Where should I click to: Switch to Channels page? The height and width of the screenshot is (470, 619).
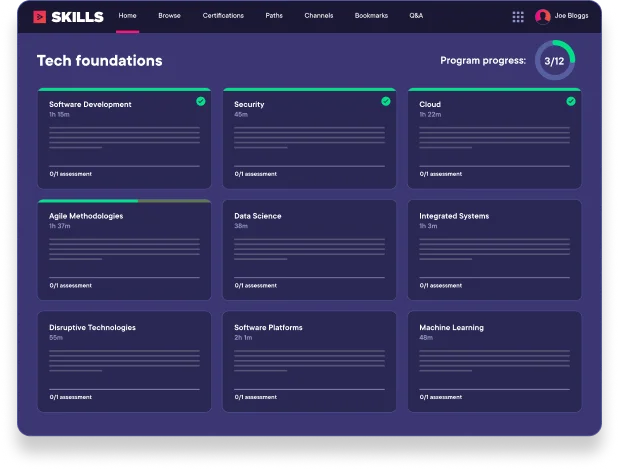(x=318, y=17)
